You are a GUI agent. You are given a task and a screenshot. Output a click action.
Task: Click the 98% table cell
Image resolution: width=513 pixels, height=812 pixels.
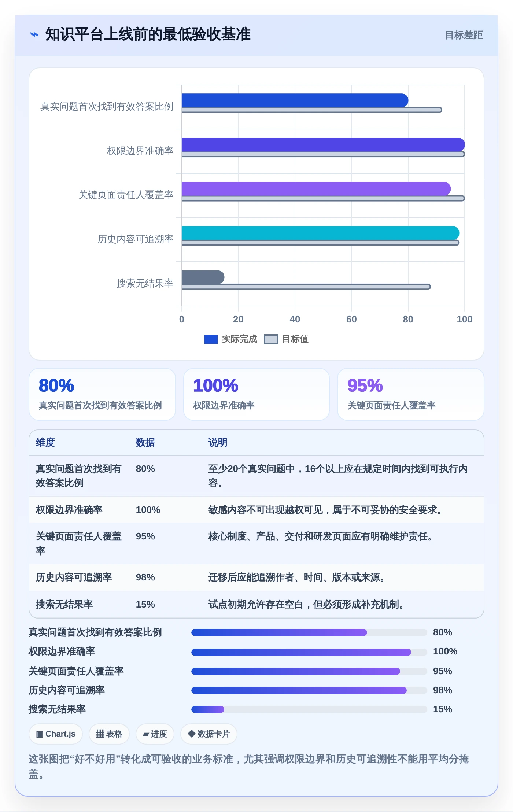(145, 577)
